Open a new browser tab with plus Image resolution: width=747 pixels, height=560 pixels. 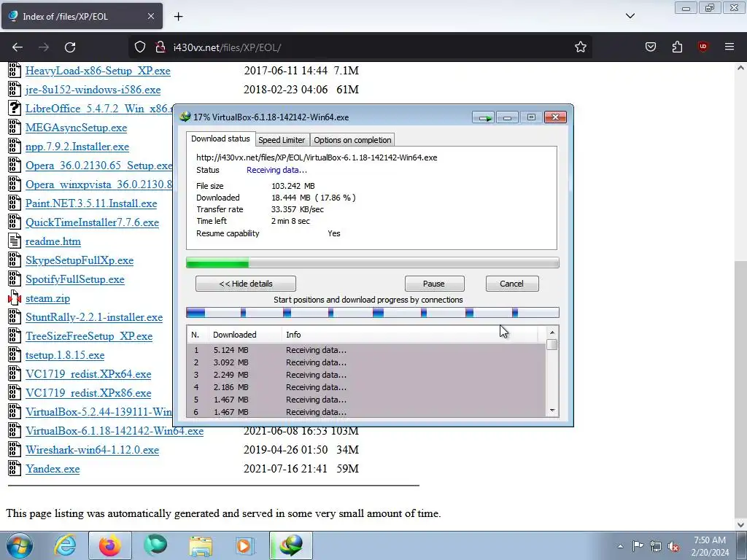tap(178, 17)
